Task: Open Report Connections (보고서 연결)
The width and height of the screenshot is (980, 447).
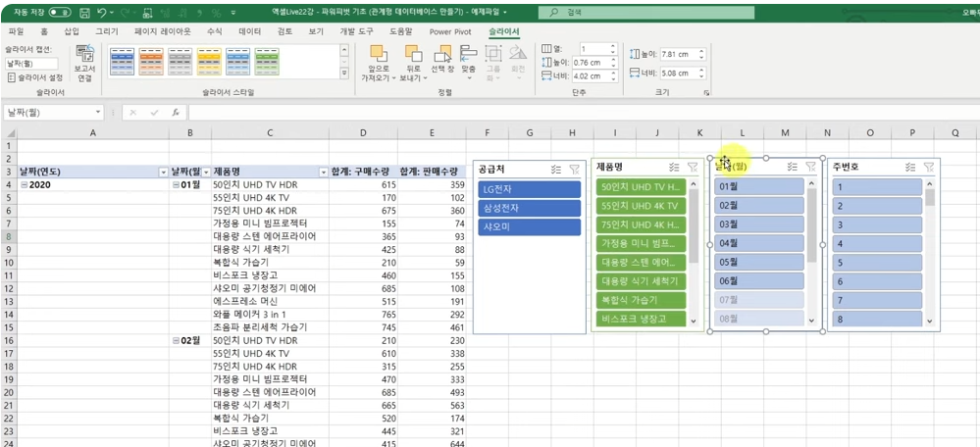Action: (x=84, y=64)
